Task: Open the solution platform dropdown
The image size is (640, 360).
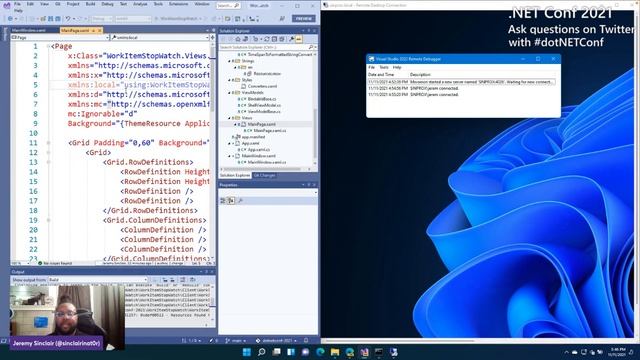Action: [133, 19]
